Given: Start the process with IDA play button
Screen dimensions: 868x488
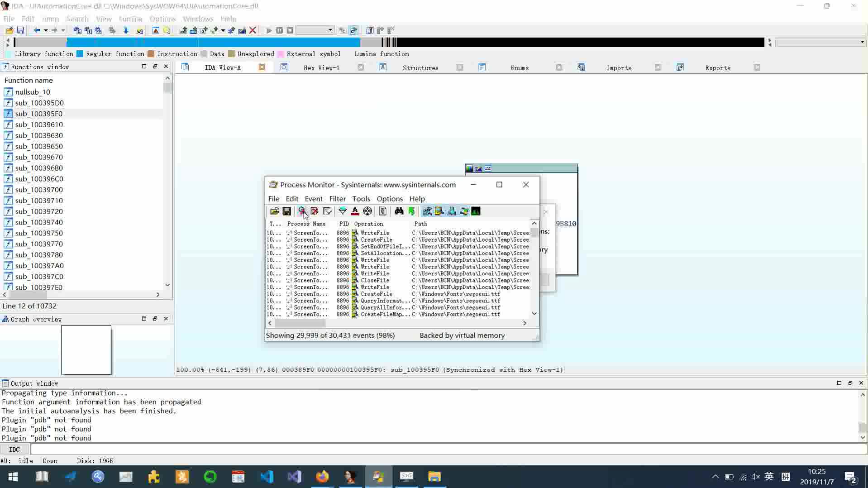Looking at the screenshot, I should [269, 30].
